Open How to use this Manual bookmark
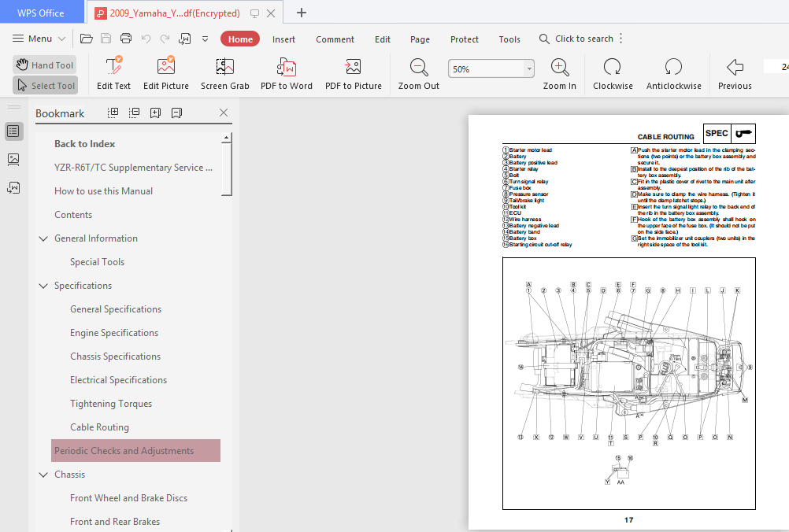The image size is (789, 532). (104, 191)
